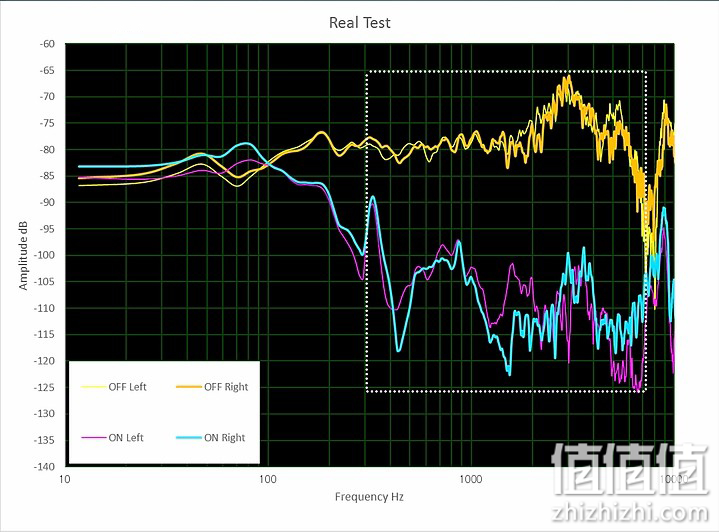Click the '-85' y-axis tick label
The width and height of the screenshot is (719, 532).
(47, 176)
